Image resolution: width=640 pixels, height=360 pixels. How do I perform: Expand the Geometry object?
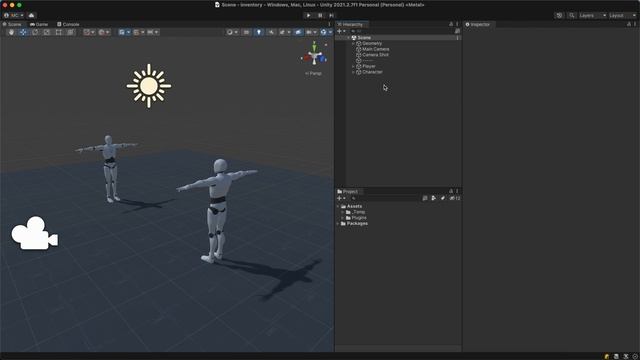point(353,43)
